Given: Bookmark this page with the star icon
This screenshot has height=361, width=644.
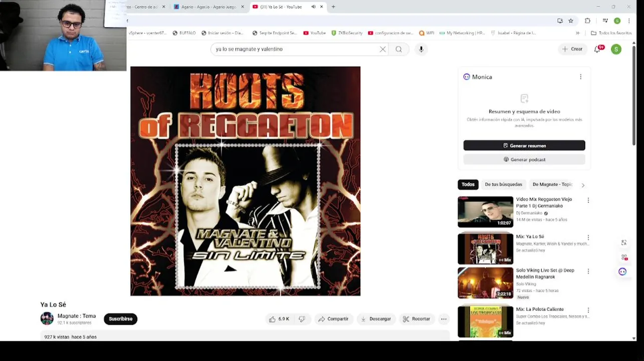Looking at the screenshot, I should (x=571, y=21).
